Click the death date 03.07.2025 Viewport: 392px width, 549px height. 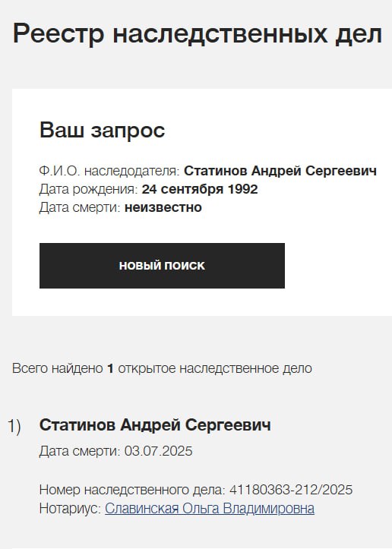point(158,451)
